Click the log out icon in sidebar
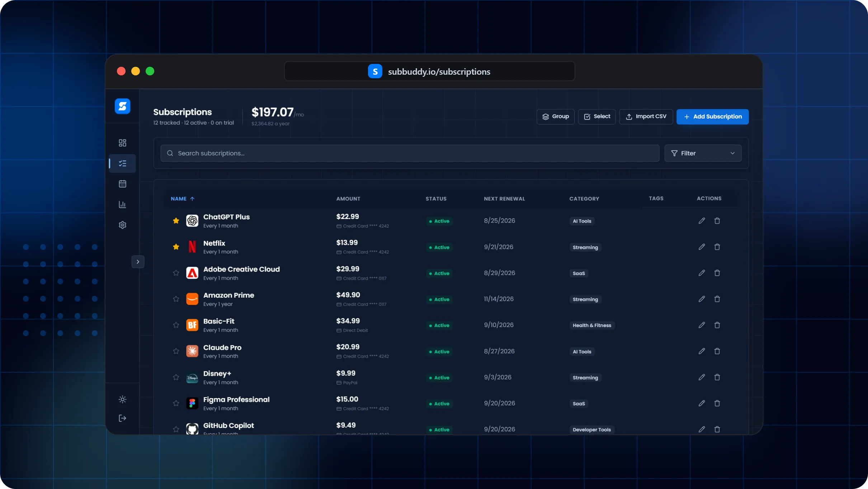 tap(122, 418)
